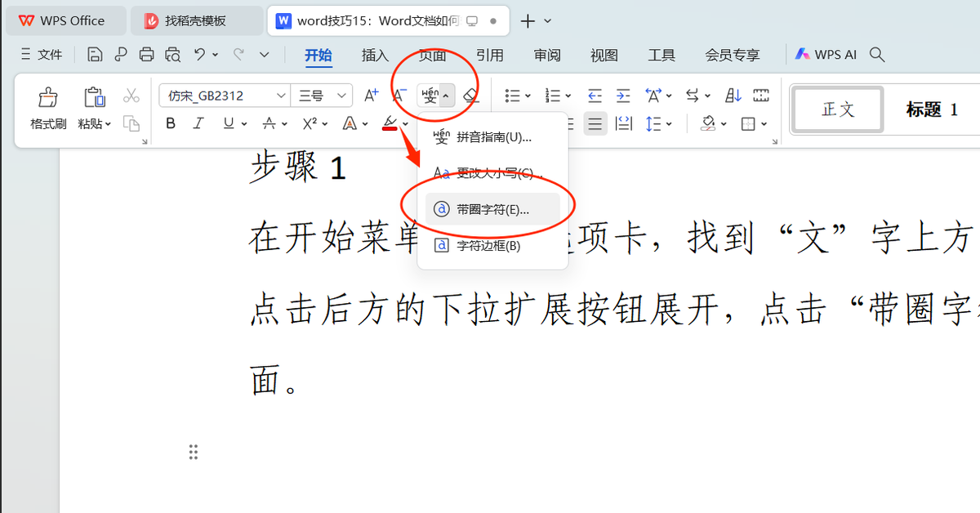Expand the Undo history dropdown arrow
Viewport: 980px width, 513px height.
[x=216, y=55]
